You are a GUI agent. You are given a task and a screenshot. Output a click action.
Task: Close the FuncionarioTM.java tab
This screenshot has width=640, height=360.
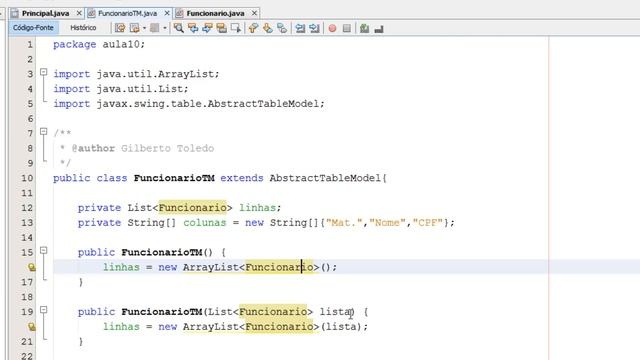(x=167, y=13)
